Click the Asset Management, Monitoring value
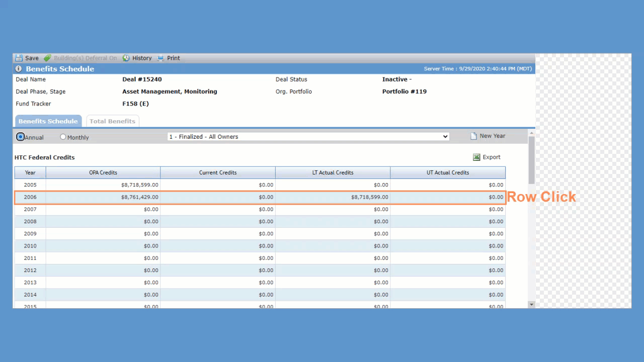Screen dimensions: 644x362 [170, 92]
